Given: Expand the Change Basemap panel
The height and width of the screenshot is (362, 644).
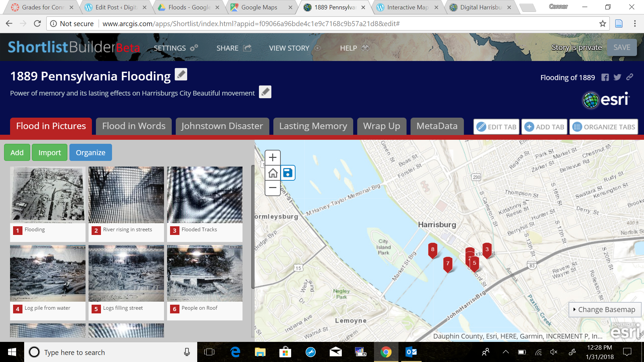Looking at the screenshot, I should pyautogui.click(x=604, y=309).
